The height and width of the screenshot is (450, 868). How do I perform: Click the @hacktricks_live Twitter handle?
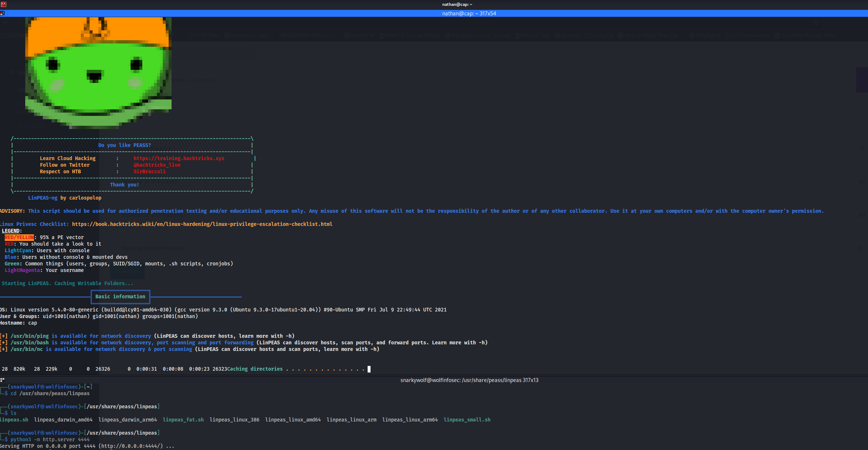pyautogui.click(x=157, y=165)
